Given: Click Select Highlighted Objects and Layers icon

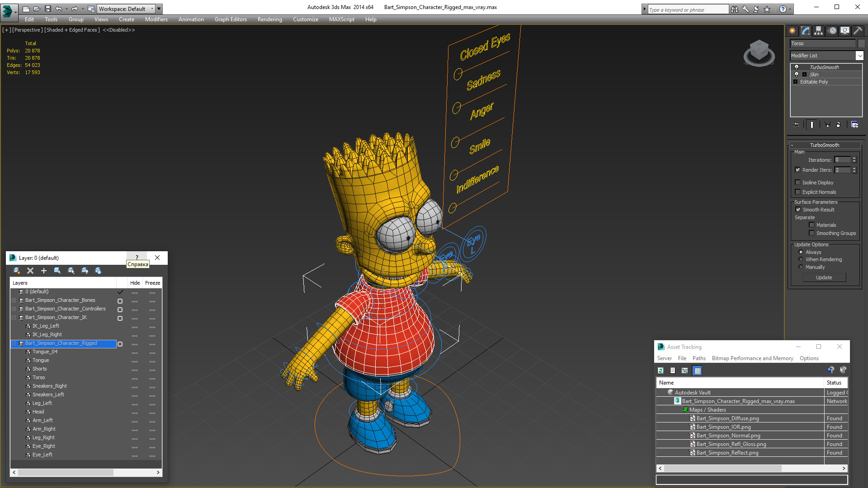Looking at the screenshot, I should tap(57, 271).
